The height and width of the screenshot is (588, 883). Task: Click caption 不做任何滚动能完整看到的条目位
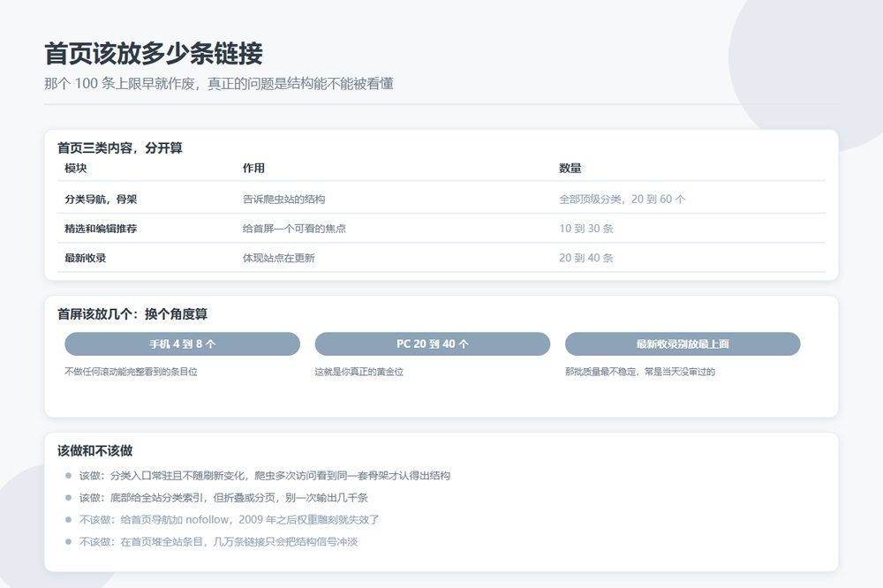click(132, 372)
